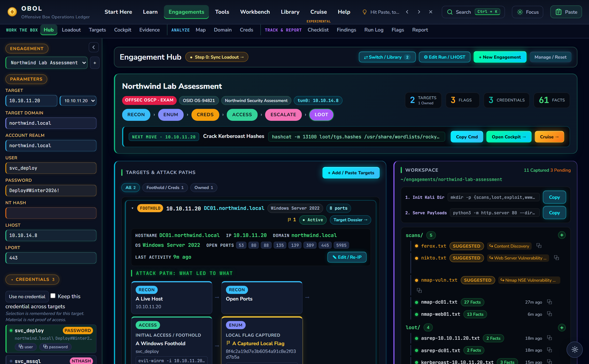Screen dimensions: 589x364
Task: Select the RECON phase pill
Action: coord(136,115)
